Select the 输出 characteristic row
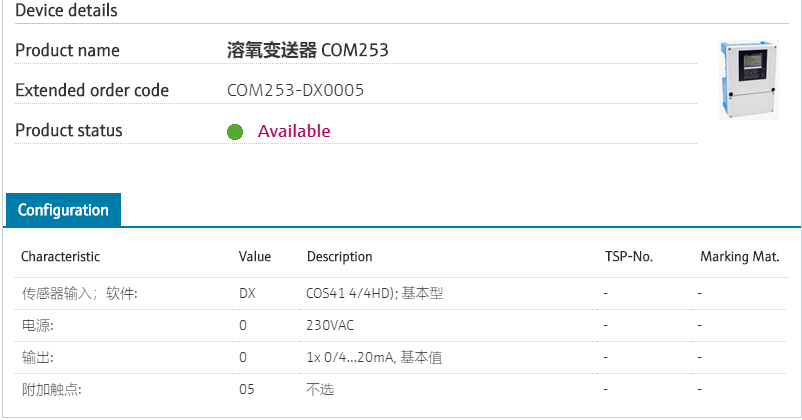The image size is (802, 420). (x=402, y=357)
